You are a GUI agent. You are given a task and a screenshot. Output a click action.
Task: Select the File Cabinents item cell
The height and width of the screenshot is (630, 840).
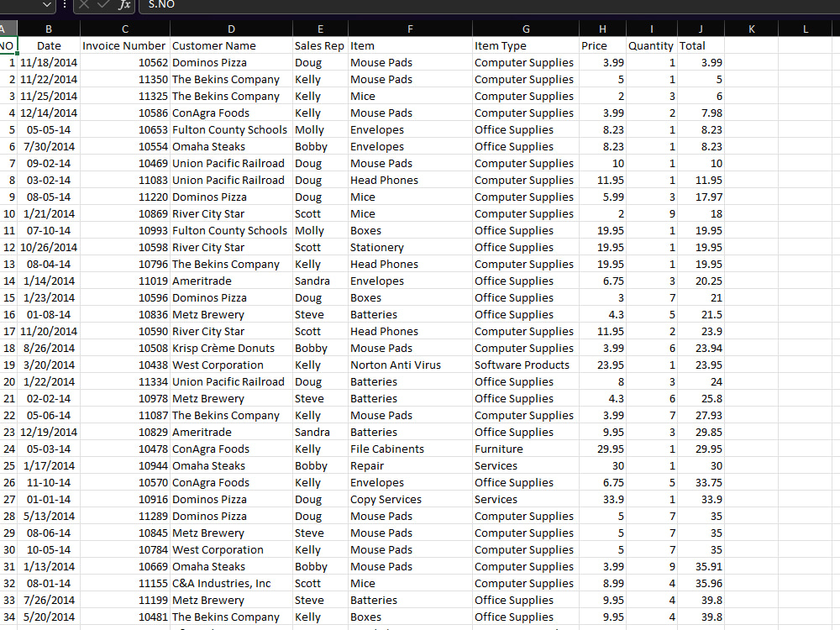pos(411,449)
